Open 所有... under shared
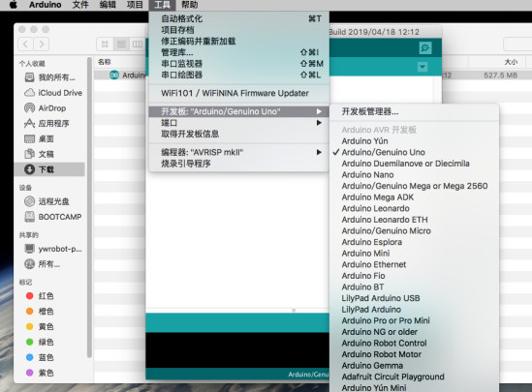Image resolution: width=532 pixels, height=392 pixels. click(42, 264)
